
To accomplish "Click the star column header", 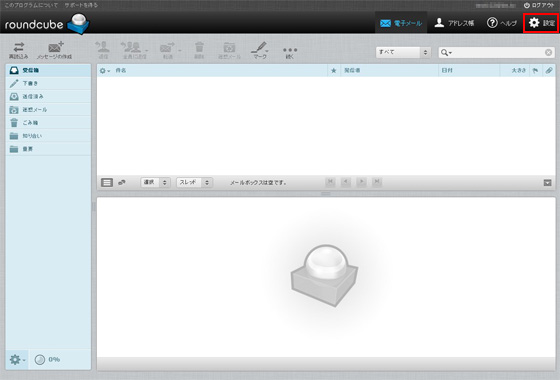I will pyautogui.click(x=334, y=71).
